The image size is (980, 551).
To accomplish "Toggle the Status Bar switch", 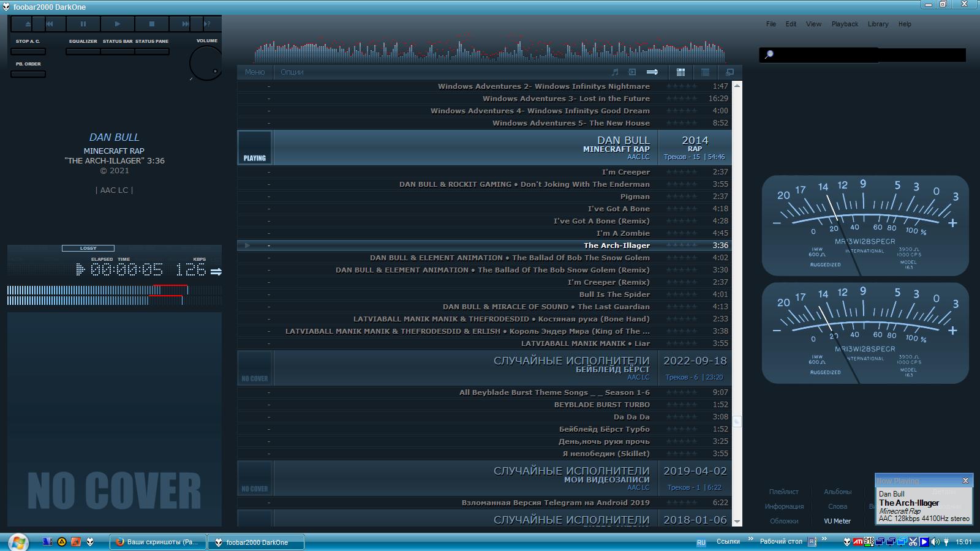I will click(x=118, y=51).
